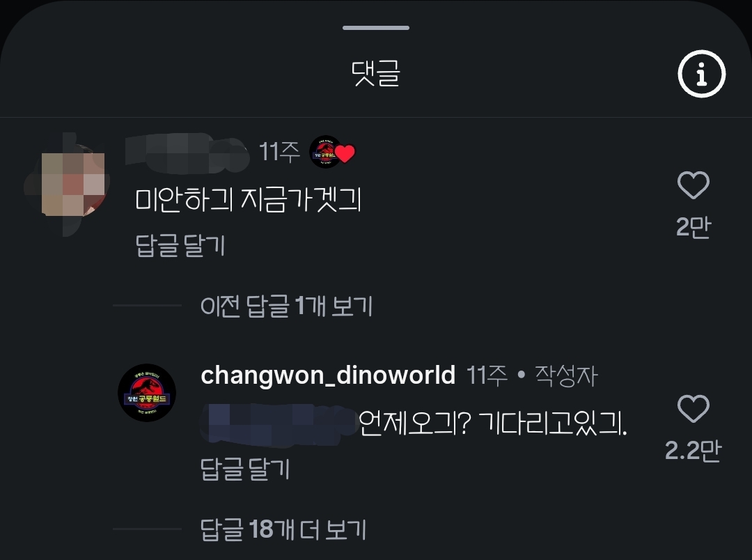Tap the blurred mention in the reply
This screenshot has width=752, height=560.
[x=278, y=424]
